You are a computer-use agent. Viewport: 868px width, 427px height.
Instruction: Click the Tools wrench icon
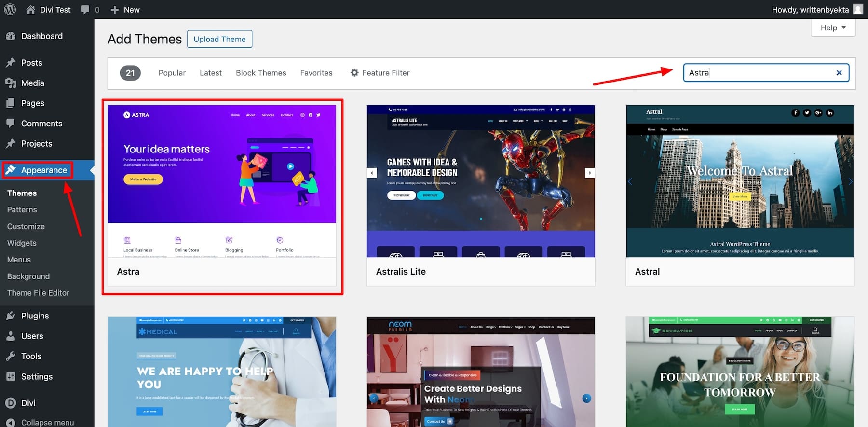[x=11, y=356]
